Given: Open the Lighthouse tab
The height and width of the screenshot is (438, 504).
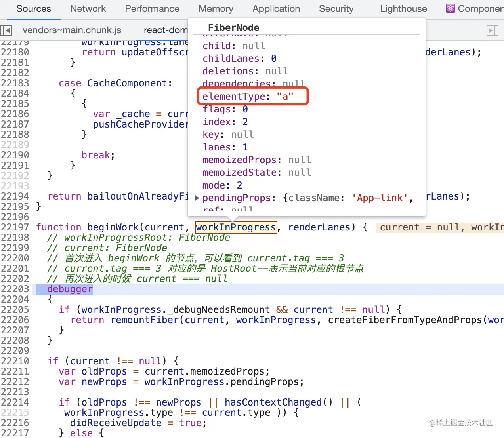Looking at the screenshot, I should point(403,9).
